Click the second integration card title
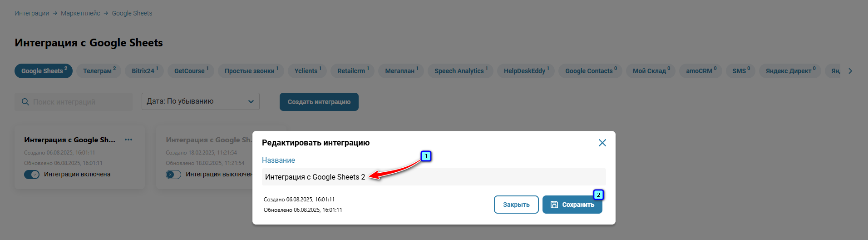Viewport: 868px width, 240px height. [x=209, y=140]
